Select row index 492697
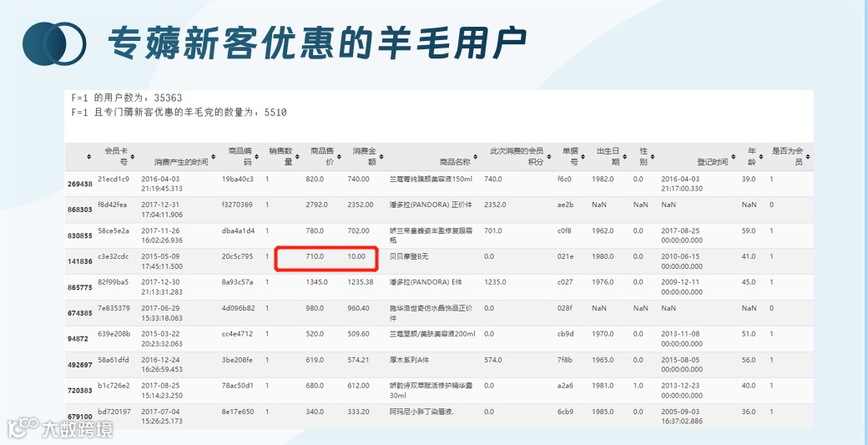Viewport: 868px width, 445px height. coord(80,365)
